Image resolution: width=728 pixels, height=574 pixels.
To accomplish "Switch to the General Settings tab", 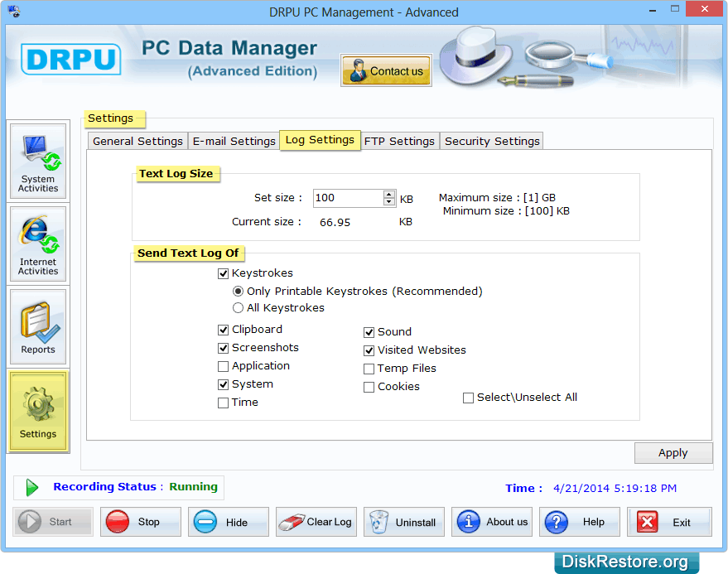I will pyautogui.click(x=137, y=141).
